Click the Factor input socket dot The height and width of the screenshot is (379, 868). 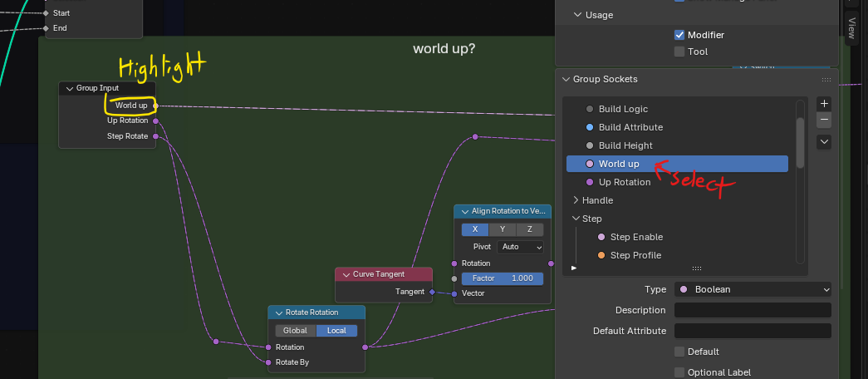[454, 278]
